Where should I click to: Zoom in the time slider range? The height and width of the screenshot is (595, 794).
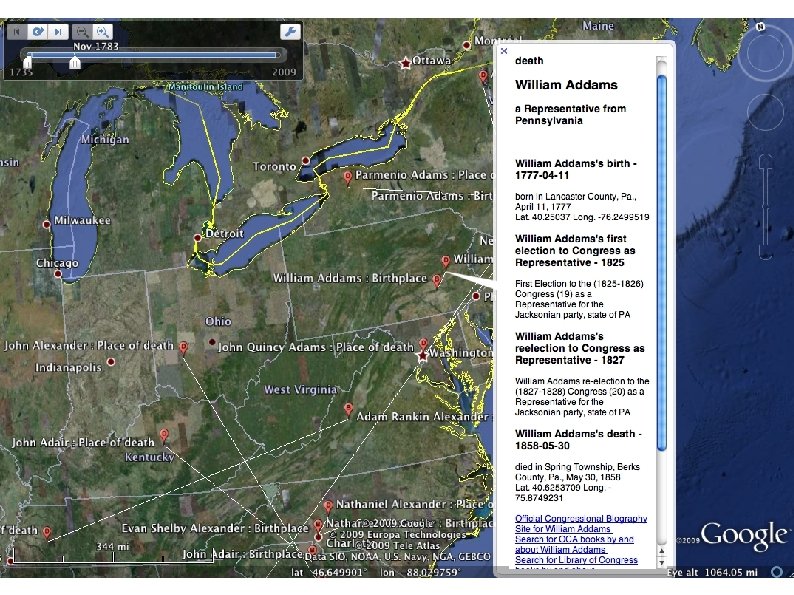point(102,32)
